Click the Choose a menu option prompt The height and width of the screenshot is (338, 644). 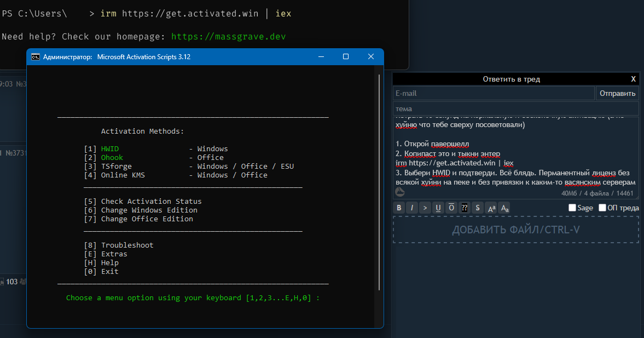point(193,297)
